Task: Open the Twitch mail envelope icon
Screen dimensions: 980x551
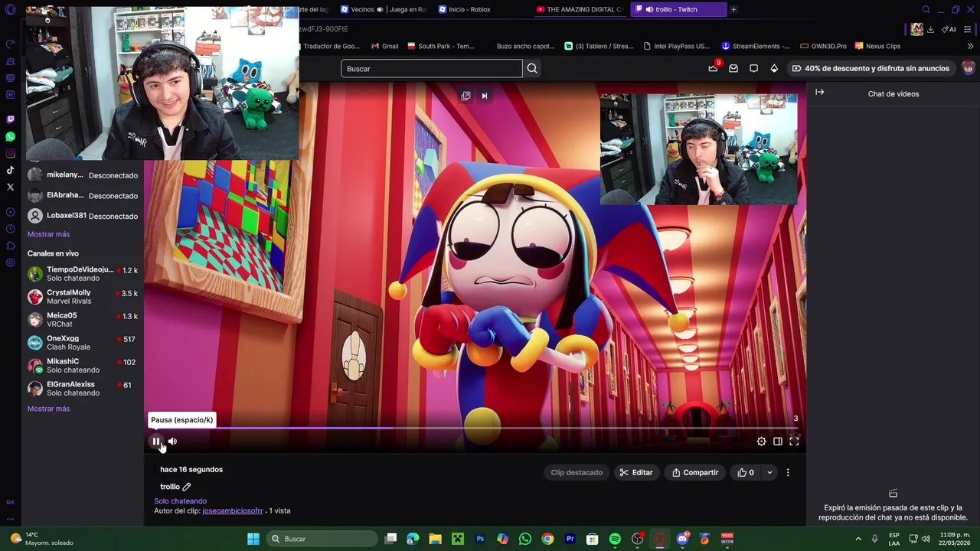Action: [733, 68]
